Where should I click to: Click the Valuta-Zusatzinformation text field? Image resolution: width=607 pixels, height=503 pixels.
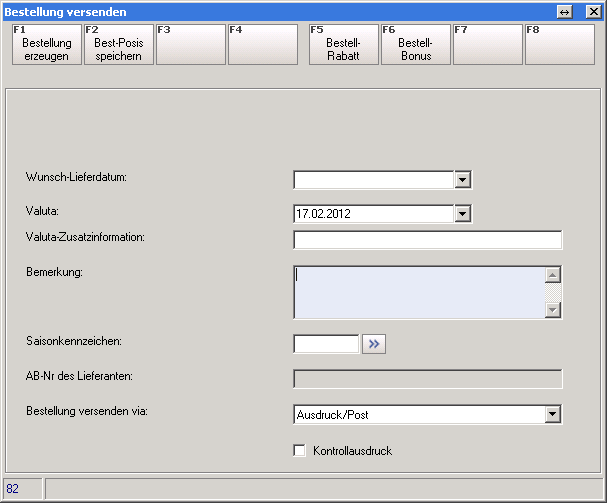click(x=427, y=239)
